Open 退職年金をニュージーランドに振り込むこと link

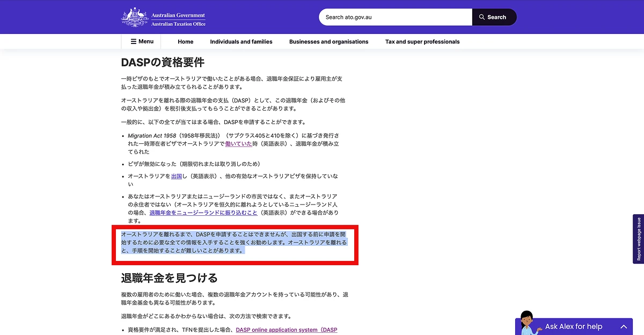point(203,213)
